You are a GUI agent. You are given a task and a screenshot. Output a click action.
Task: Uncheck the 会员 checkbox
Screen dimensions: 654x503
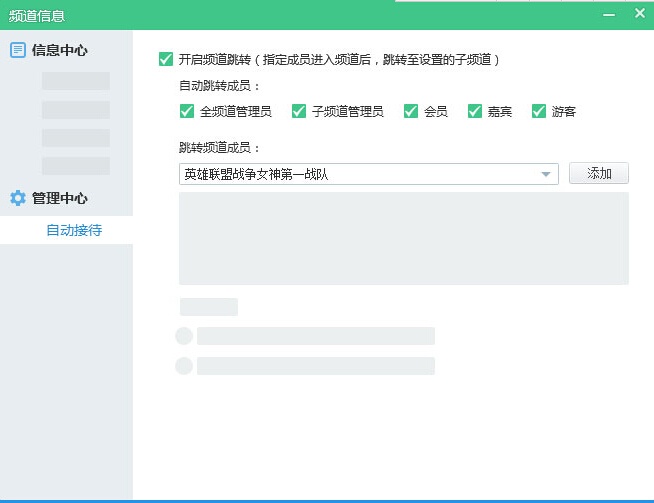point(411,111)
